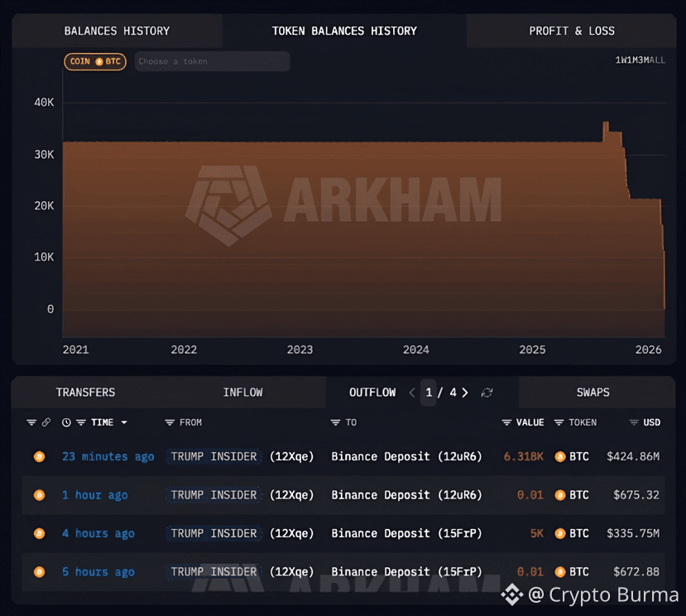
Task: Set chart range to ALL
Action: [x=656, y=60]
